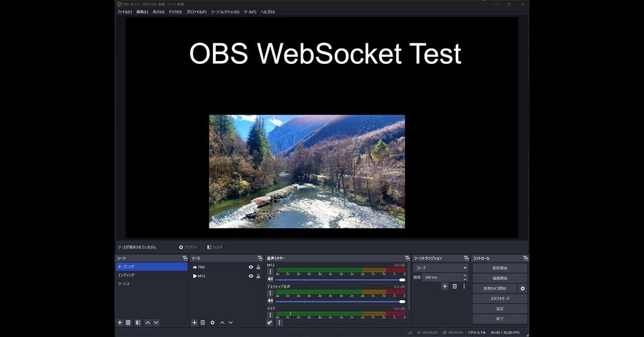Add a new source with the plus icon
Image resolution: width=644 pixels, height=337 pixels.
coord(194,322)
